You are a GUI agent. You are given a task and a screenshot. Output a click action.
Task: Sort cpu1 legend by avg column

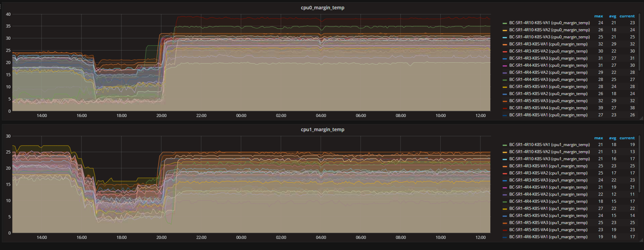[x=613, y=138]
